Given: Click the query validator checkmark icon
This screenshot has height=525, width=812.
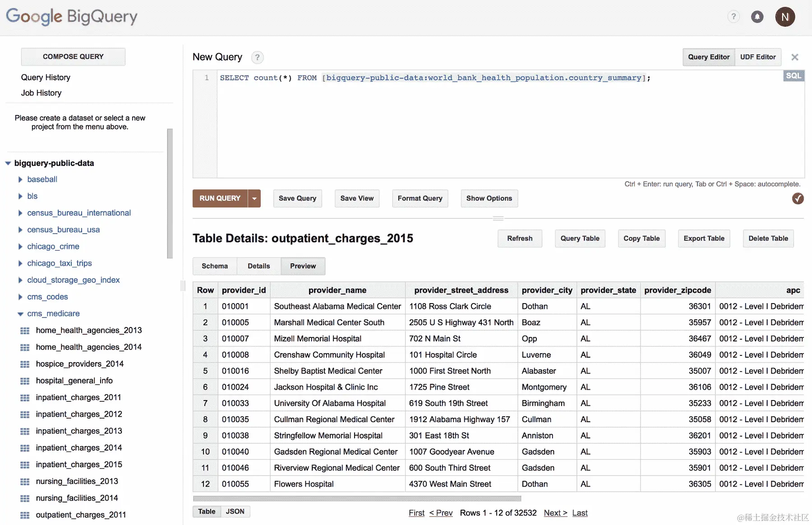Looking at the screenshot, I should pos(798,198).
